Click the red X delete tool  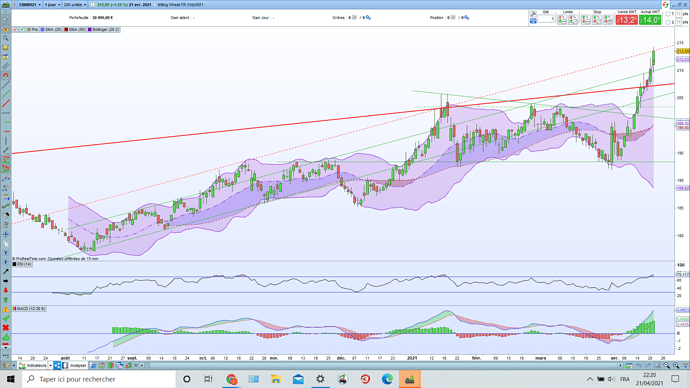6,328
